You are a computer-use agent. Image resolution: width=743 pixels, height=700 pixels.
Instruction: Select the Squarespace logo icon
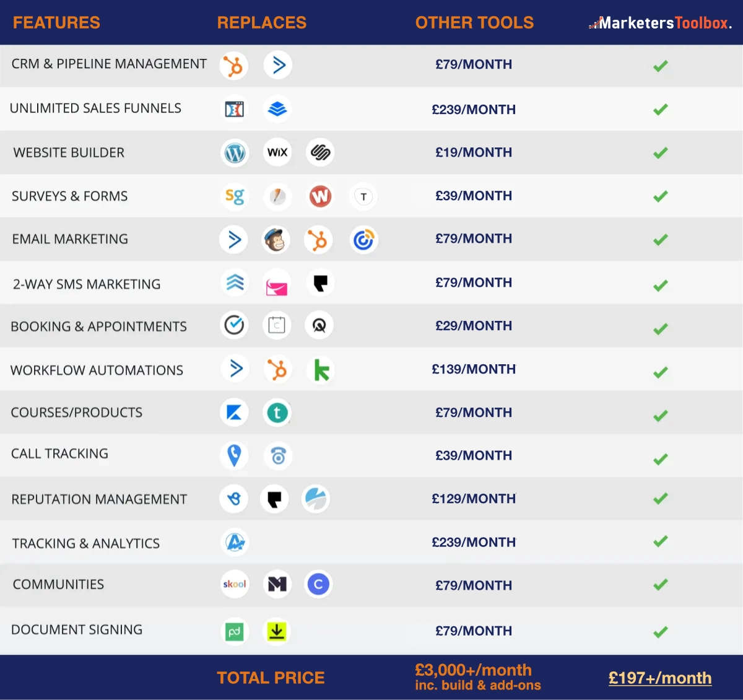point(320,152)
